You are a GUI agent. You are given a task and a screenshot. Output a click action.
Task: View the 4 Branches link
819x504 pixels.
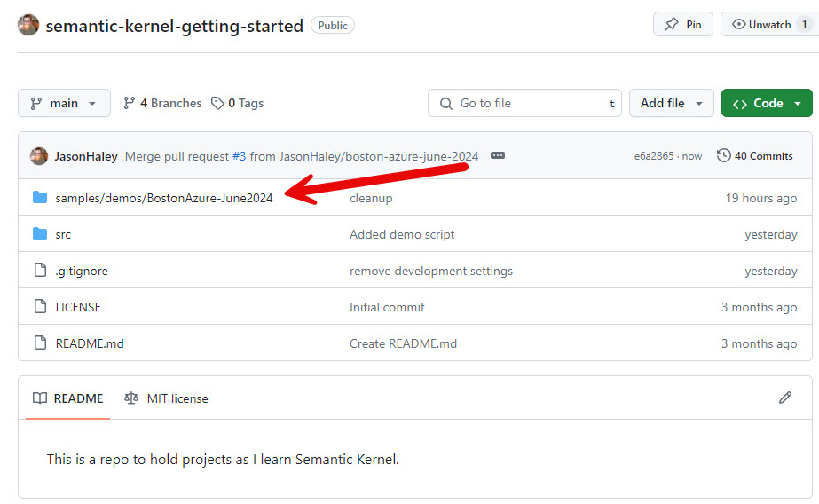(x=161, y=104)
